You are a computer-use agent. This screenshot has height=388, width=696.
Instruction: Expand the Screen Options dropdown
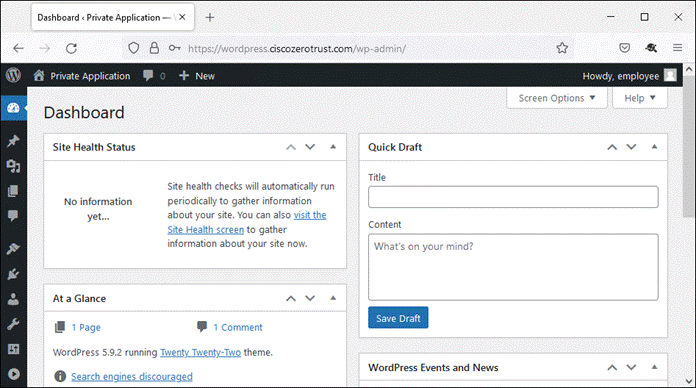557,98
